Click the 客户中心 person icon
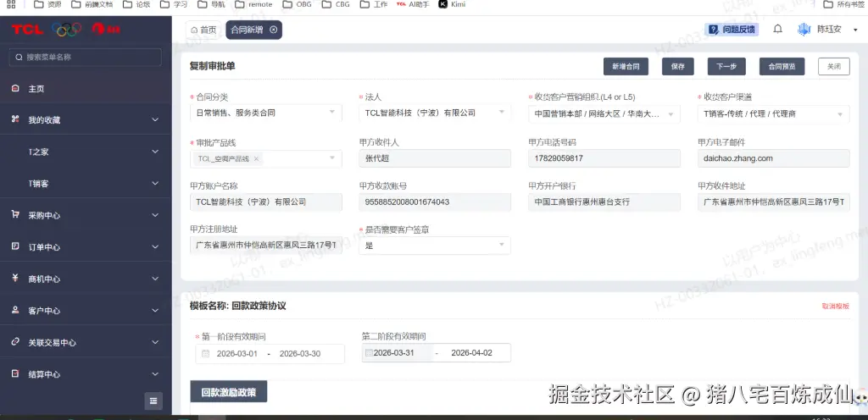The height and width of the screenshot is (420, 868). (x=15, y=311)
